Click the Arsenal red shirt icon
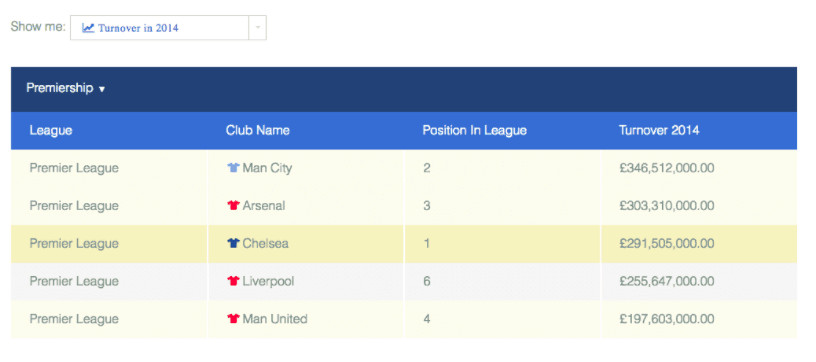Screen dimensions: 816x362 233,205
